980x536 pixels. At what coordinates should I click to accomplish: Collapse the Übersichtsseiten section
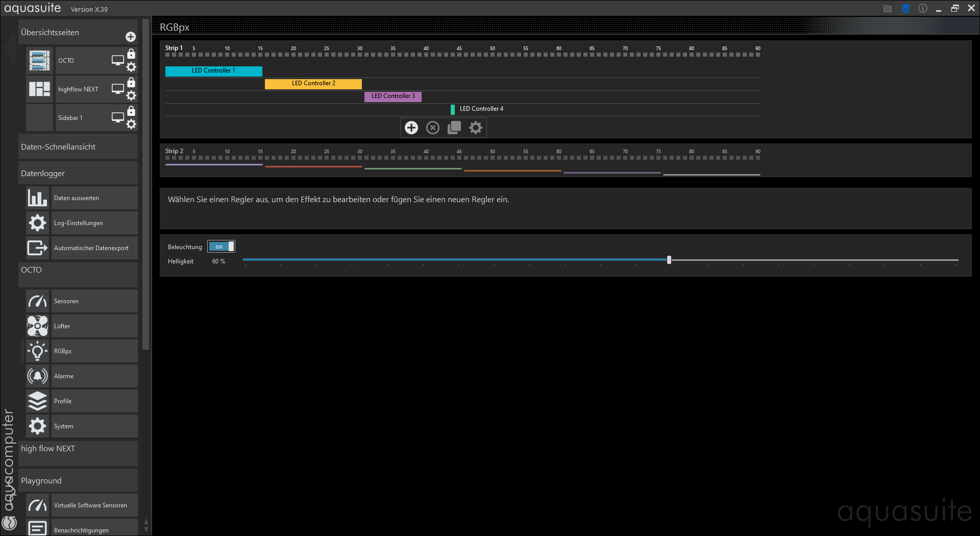tap(78, 32)
